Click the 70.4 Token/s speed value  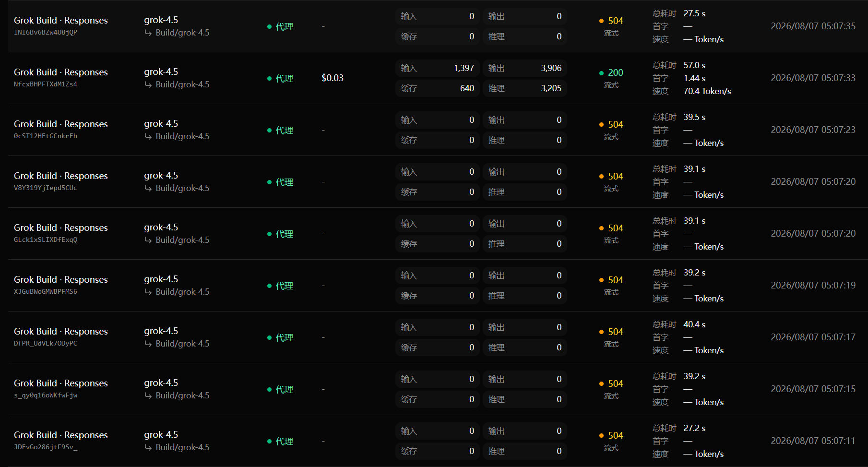click(x=707, y=91)
